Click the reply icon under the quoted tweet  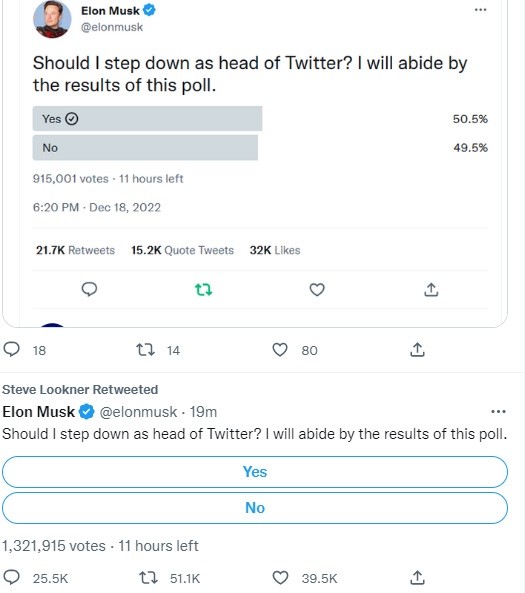[x=89, y=290]
